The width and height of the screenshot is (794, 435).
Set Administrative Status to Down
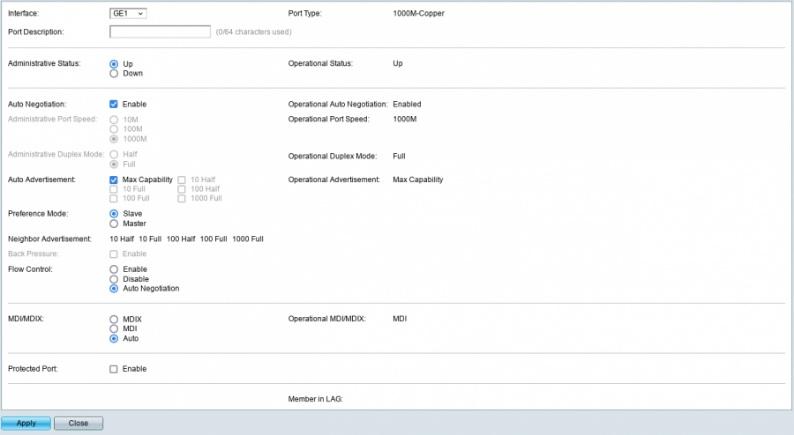pyautogui.click(x=114, y=73)
